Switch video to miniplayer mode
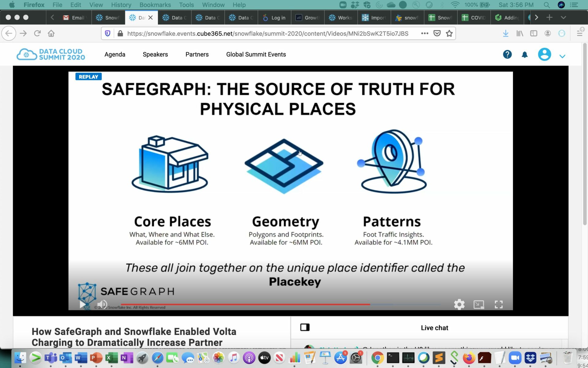This screenshot has height=368, width=588. (x=479, y=304)
